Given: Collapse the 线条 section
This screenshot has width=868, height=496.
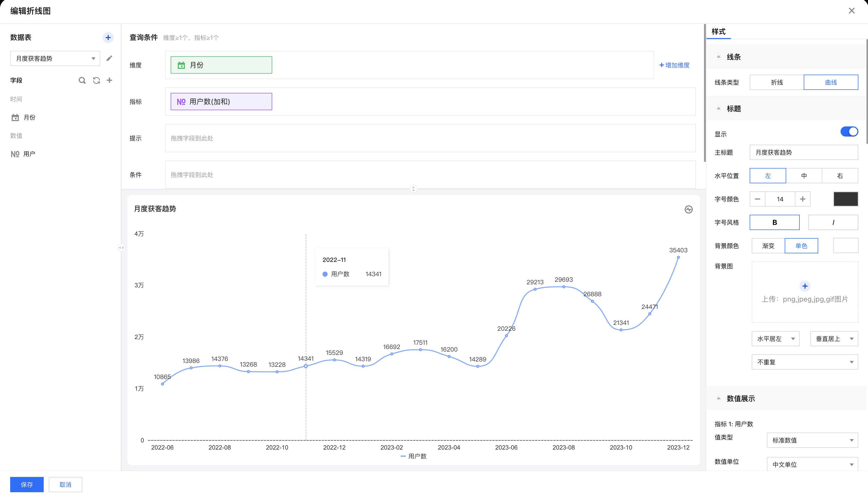Looking at the screenshot, I should point(718,57).
